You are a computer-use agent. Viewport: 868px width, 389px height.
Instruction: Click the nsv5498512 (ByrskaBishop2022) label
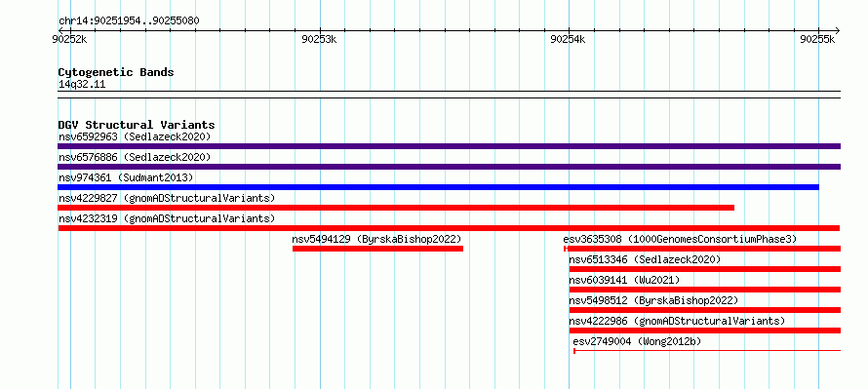[653, 300]
